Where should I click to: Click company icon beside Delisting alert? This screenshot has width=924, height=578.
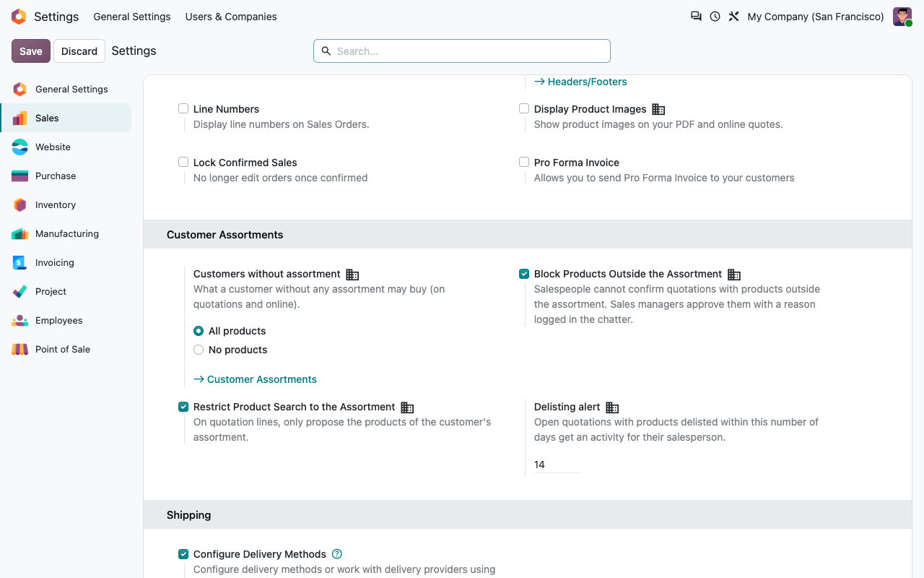click(612, 407)
